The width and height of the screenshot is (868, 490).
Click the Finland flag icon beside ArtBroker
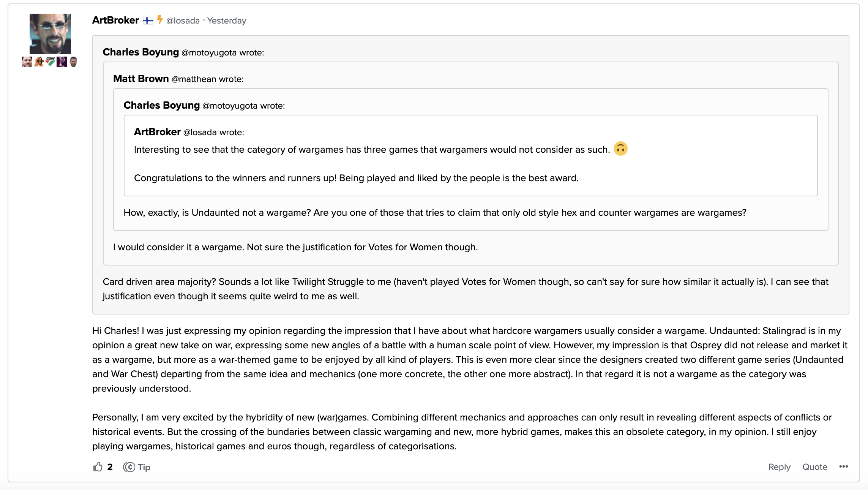pyautogui.click(x=148, y=21)
